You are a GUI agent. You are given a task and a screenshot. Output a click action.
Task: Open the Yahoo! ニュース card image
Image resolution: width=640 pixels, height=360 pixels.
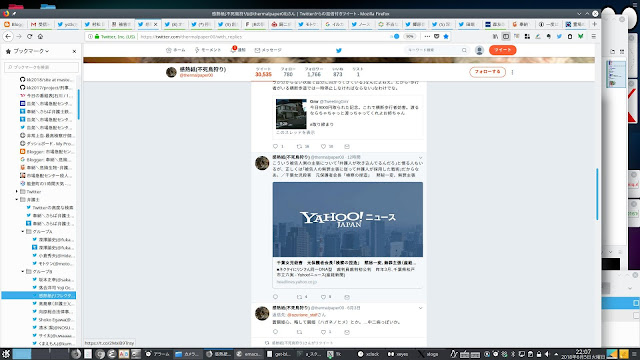click(x=348, y=220)
